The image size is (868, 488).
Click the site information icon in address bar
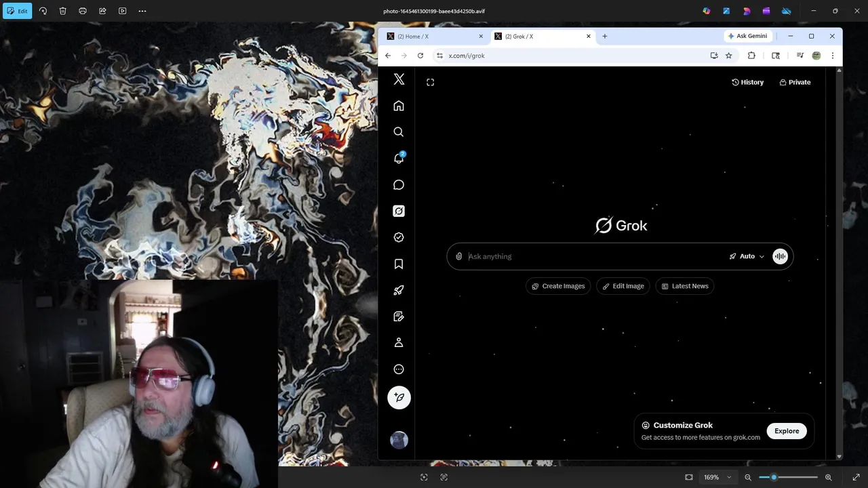coord(439,56)
